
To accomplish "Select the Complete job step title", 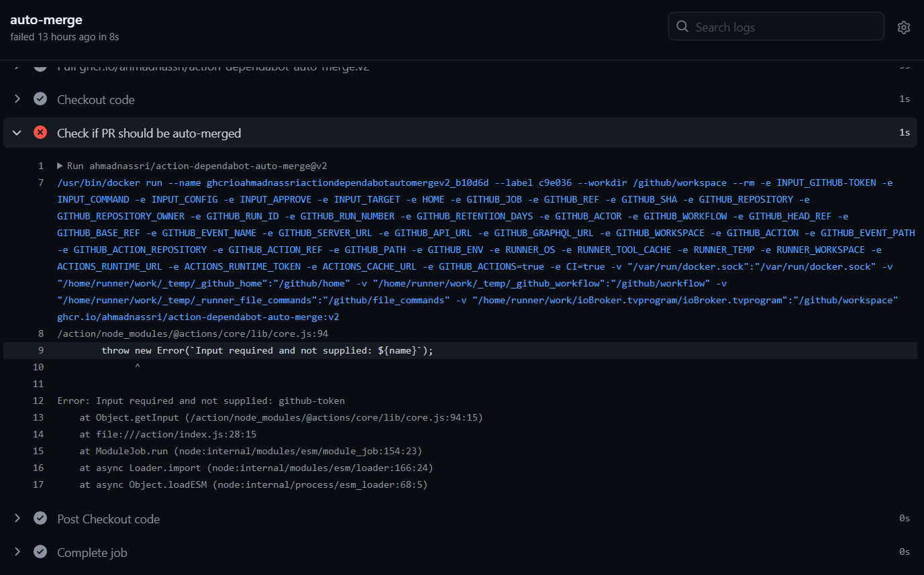I will (92, 552).
